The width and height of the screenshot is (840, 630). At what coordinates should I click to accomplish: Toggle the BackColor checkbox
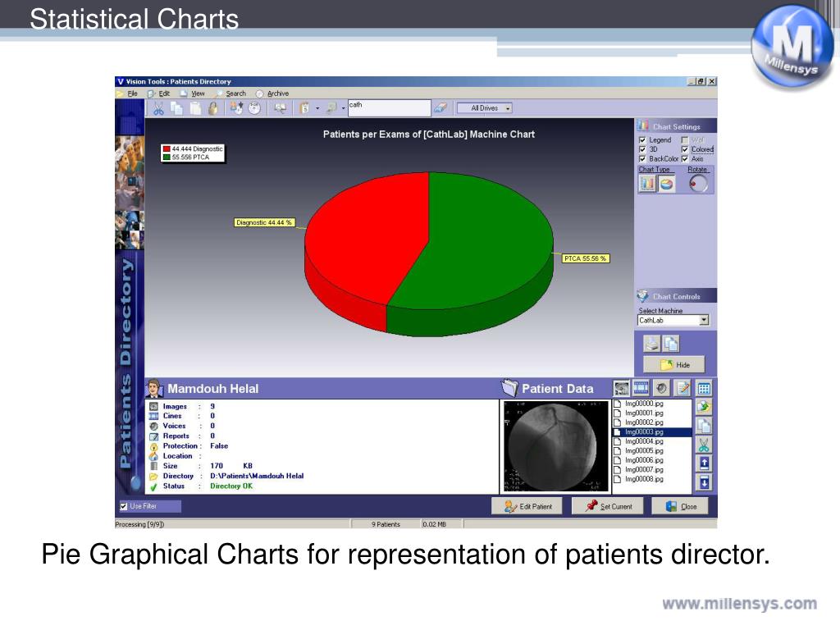pyautogui.click(x=642, y=159)
